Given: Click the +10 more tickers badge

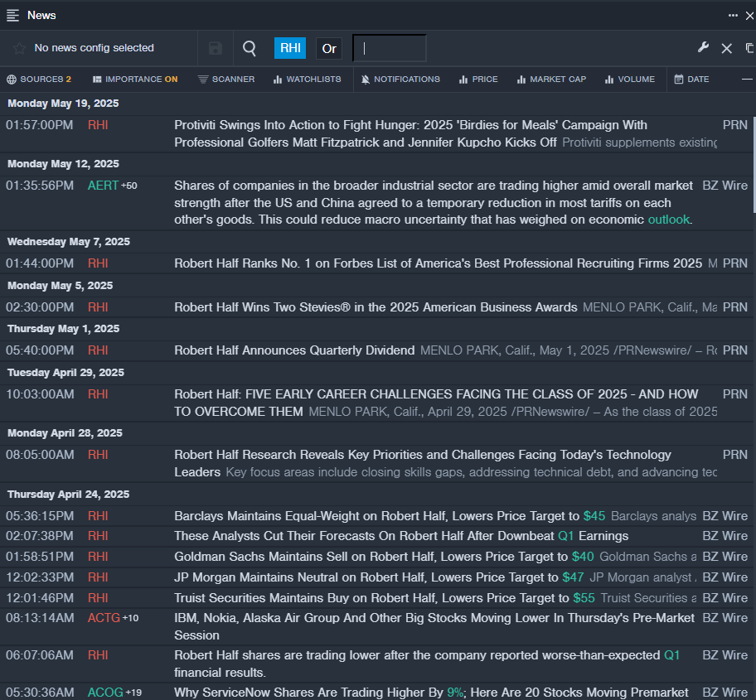Looking at the screenshot, I should (x=131, y=618).
